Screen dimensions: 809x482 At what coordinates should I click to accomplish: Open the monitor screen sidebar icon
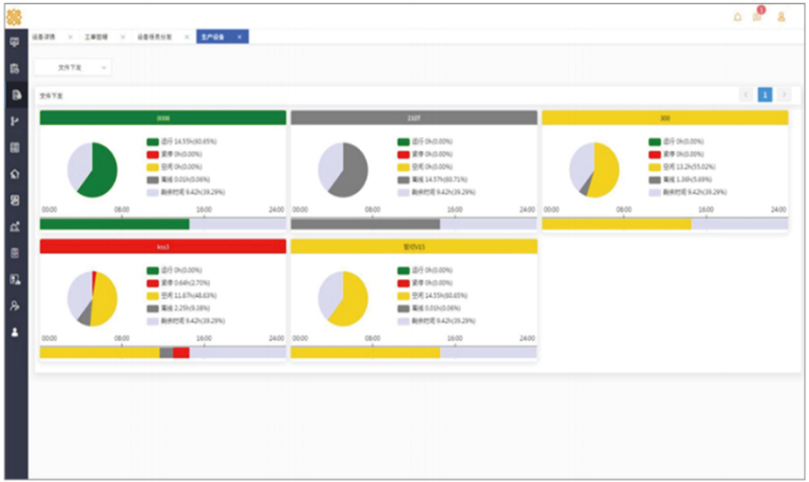coord(15,42)
